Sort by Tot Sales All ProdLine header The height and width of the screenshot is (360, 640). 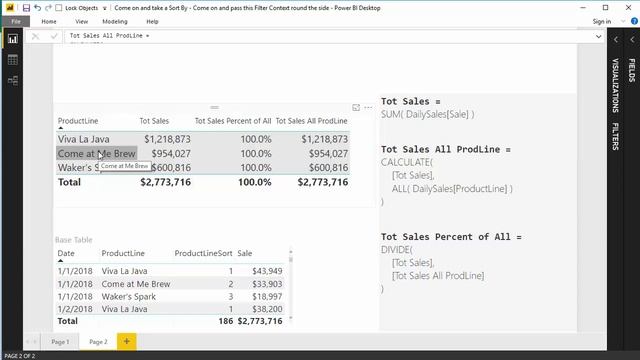(311, 121)
